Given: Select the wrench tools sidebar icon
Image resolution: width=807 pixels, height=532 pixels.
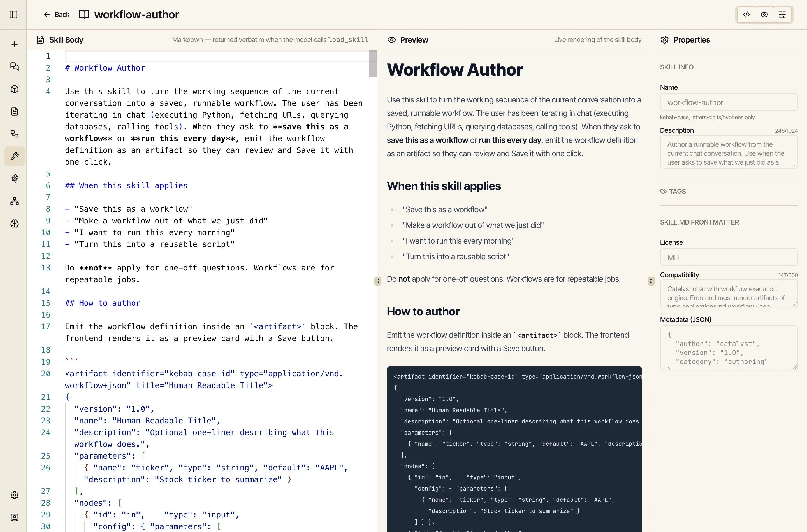Looking at the screenshot, I should [x=14, y=156].
